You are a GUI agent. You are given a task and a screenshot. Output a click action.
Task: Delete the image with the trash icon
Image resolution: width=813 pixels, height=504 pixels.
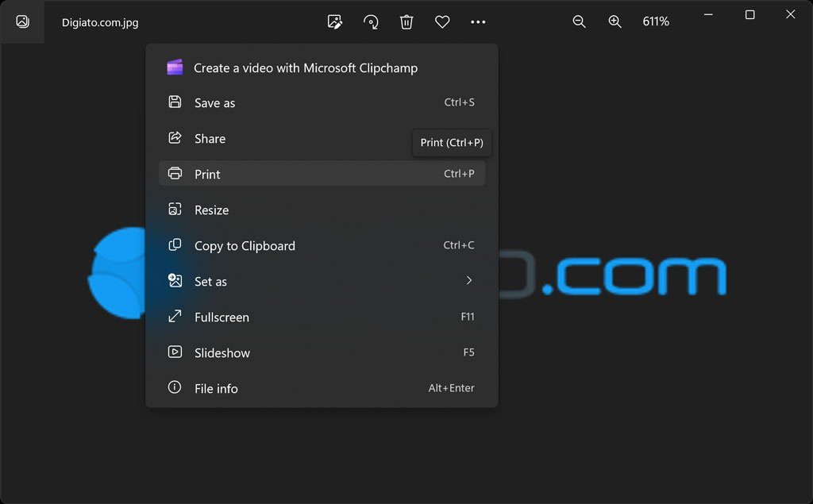(406, 21)
